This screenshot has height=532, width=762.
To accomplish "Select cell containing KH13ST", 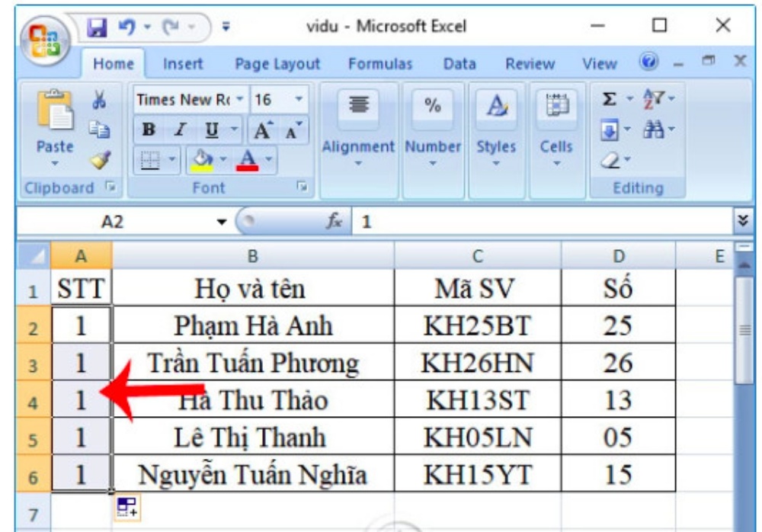I will tap(477, 399).
